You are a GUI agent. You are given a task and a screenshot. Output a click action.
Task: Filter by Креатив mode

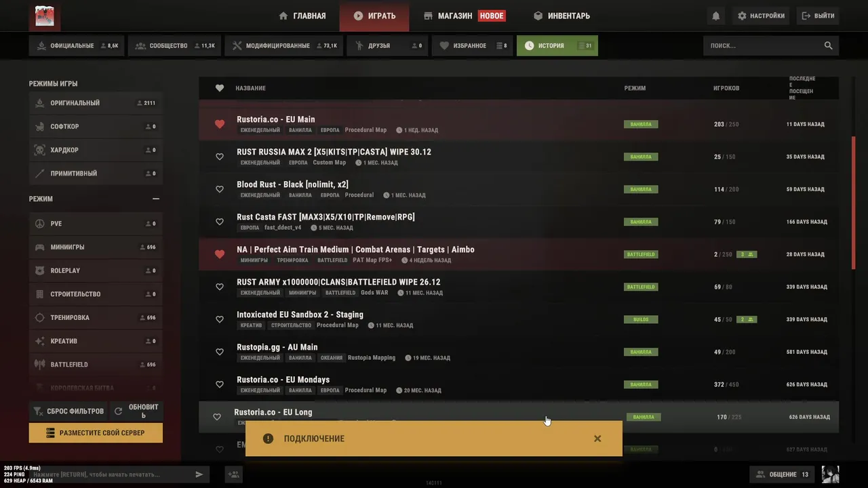pyautogui.click(x=96, y=341)
